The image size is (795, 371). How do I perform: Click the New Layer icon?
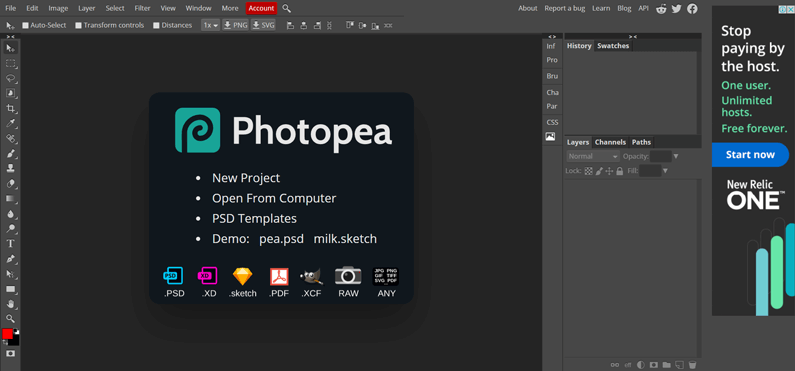(x=680, y=364)
